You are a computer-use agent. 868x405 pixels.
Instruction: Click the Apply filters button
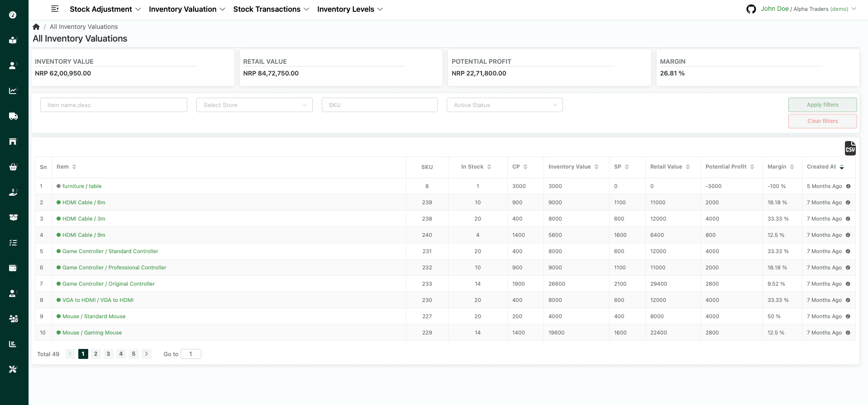(822, 105)
